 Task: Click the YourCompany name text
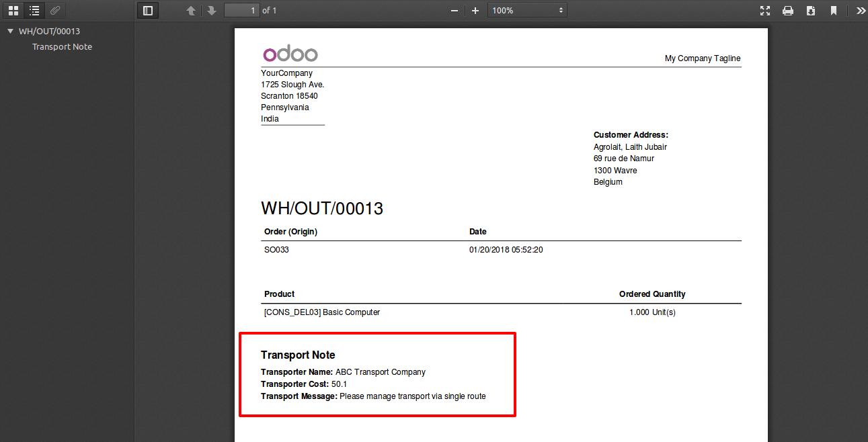pyautogui.click(x=286, y=73)
